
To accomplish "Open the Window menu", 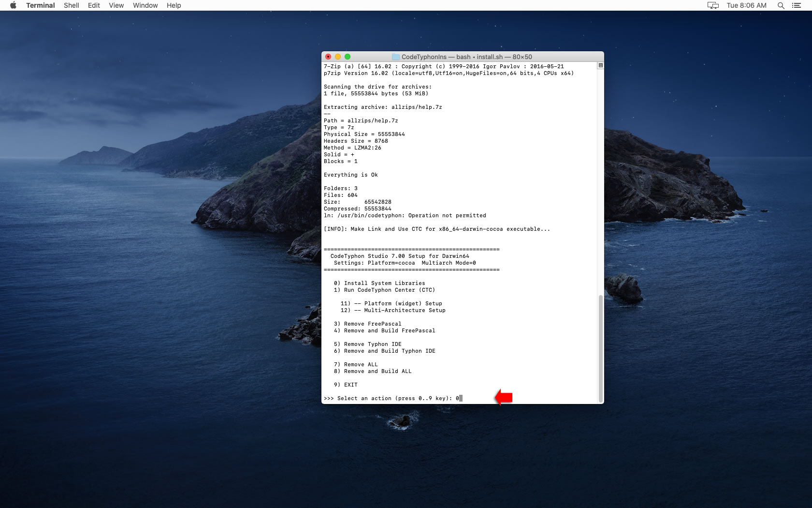I will (145, 5).
